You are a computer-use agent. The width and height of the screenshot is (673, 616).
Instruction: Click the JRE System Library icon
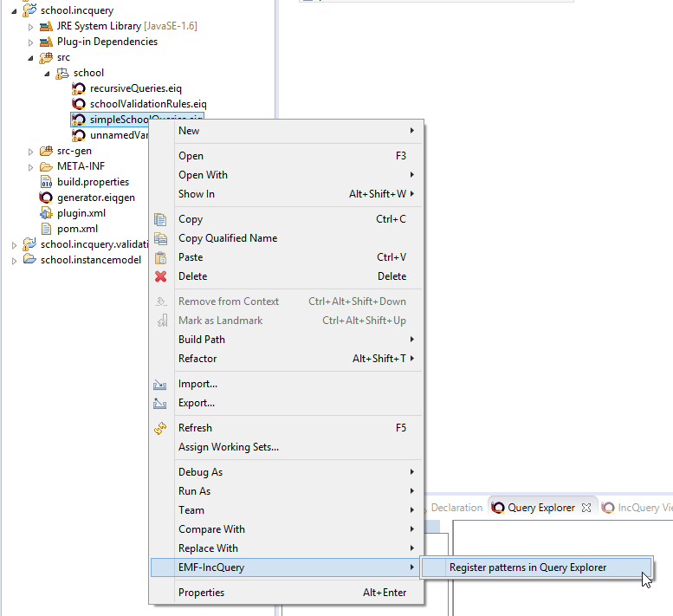46,27
